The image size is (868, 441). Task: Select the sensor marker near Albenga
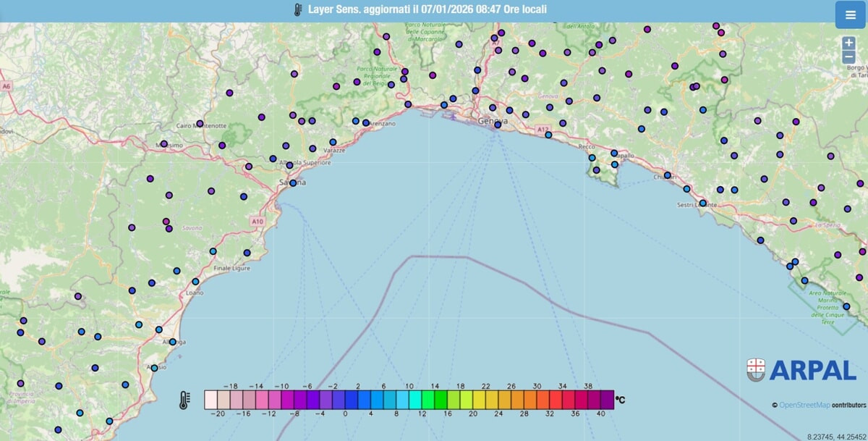pos(172,342)
